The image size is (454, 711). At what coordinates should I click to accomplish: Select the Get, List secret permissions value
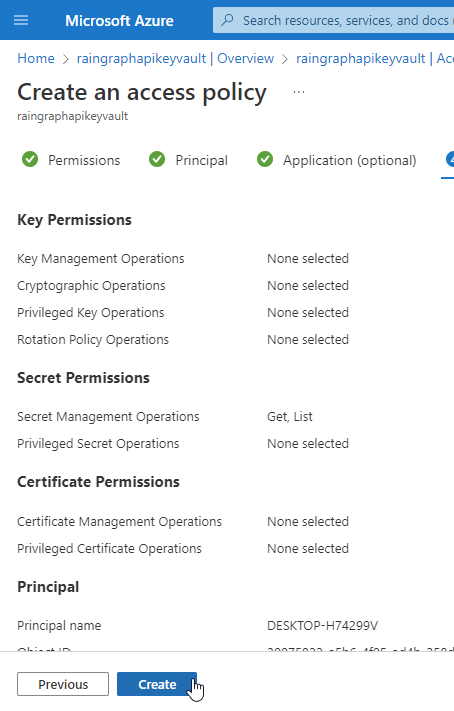click(289, 416)
